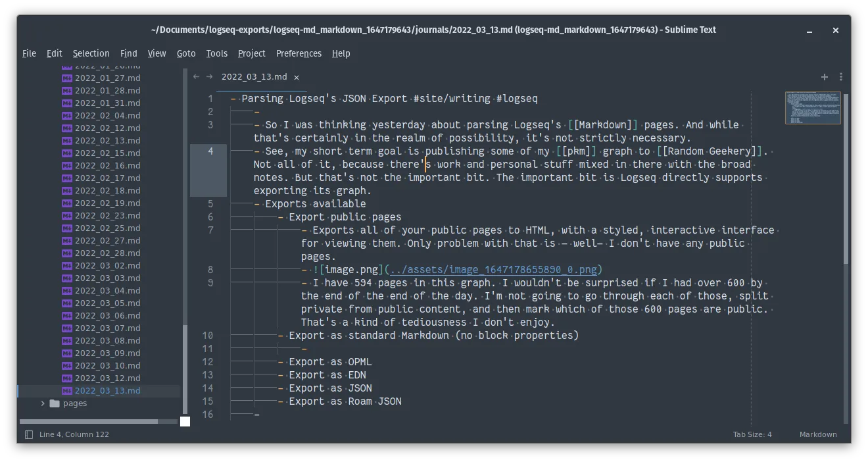Click the markdown icon beside 2022_03_13.md
Screen dimensions: 868x462
tap(66, 391)
